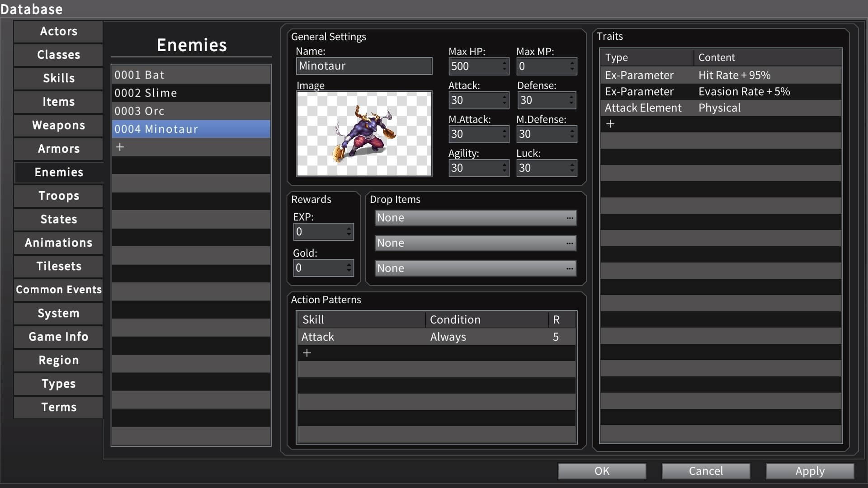
Task: Click the Traits Content column header
Action: (768, 58)
